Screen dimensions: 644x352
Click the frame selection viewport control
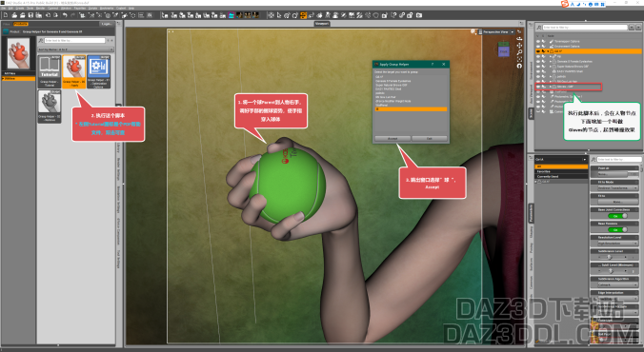point(519,59)
